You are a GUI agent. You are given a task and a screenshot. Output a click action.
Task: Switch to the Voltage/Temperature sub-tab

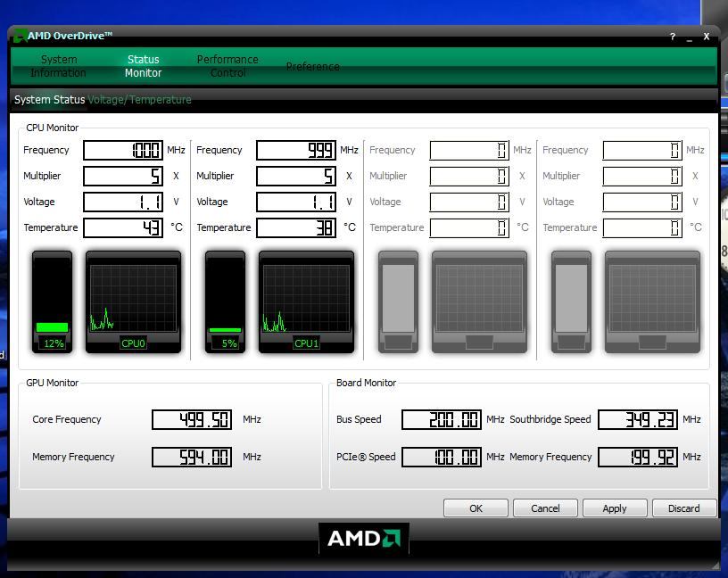139,99
